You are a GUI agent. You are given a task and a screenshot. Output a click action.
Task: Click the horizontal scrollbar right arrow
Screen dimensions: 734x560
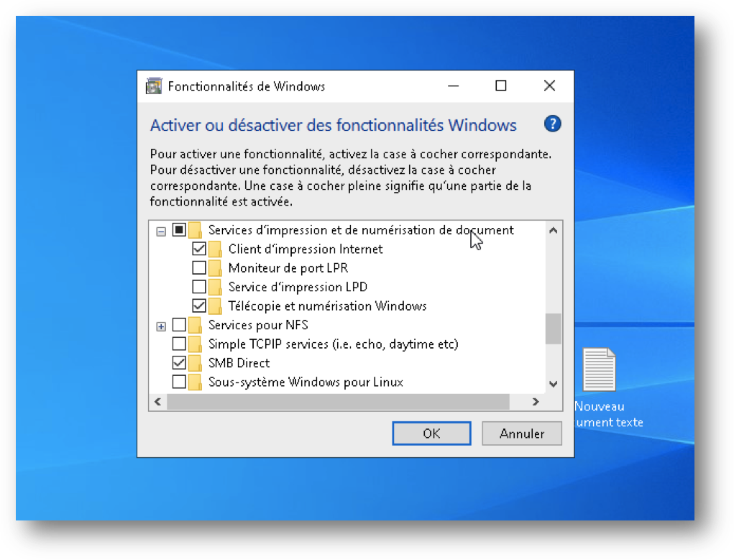tap(536, 402)
